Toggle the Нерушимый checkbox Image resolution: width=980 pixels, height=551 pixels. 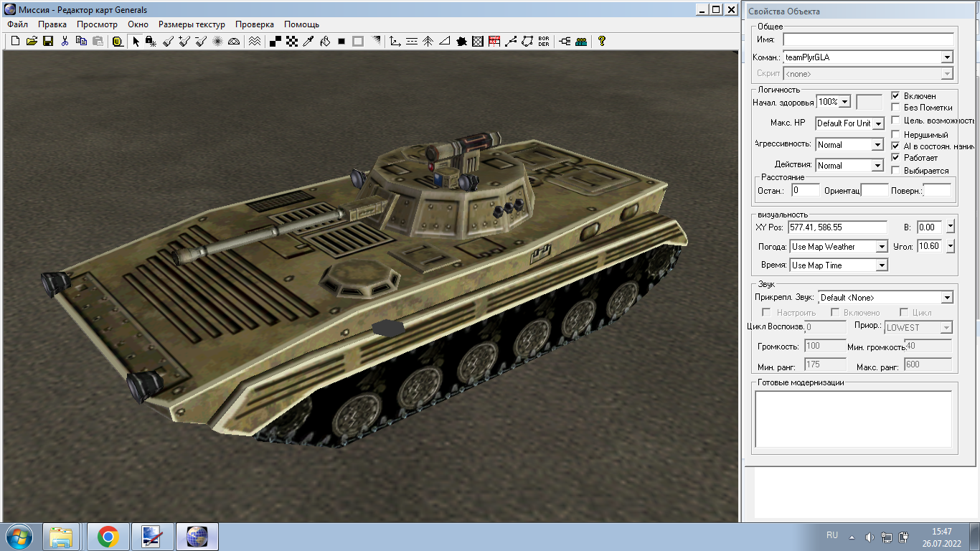pyautogui.click(x=895, y=134)
